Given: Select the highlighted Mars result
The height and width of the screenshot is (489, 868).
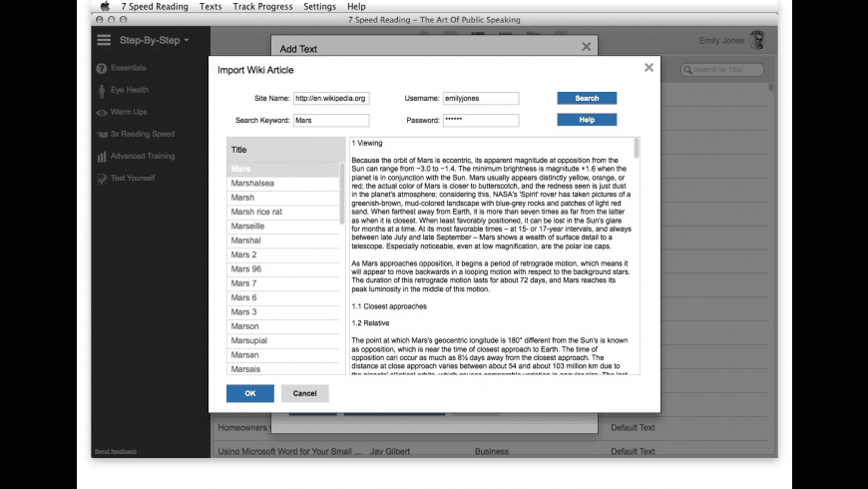Looking at the screenshot, I should (283, 169).
